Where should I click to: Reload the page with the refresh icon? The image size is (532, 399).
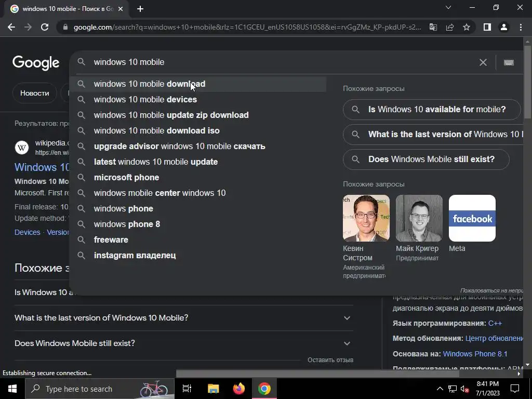click(45, 27)
